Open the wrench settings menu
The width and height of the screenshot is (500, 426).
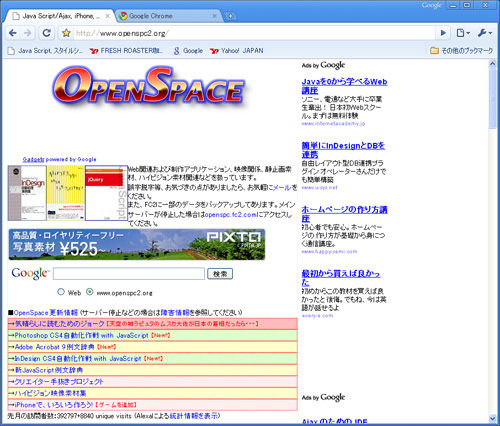pyautogui.click(x=485, y=33)
